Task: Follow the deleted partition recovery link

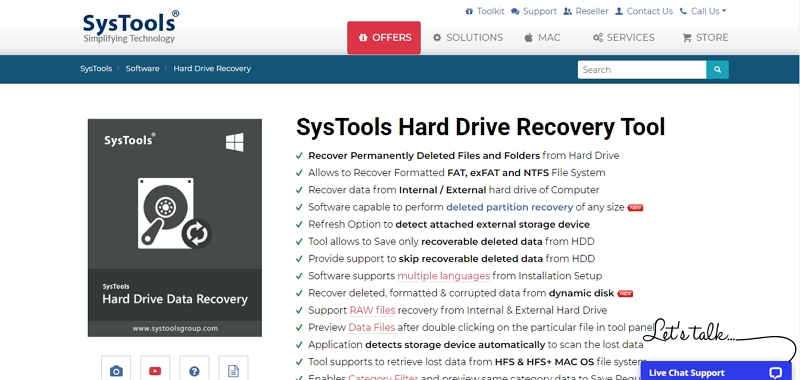Action: (x=510, y=207)
